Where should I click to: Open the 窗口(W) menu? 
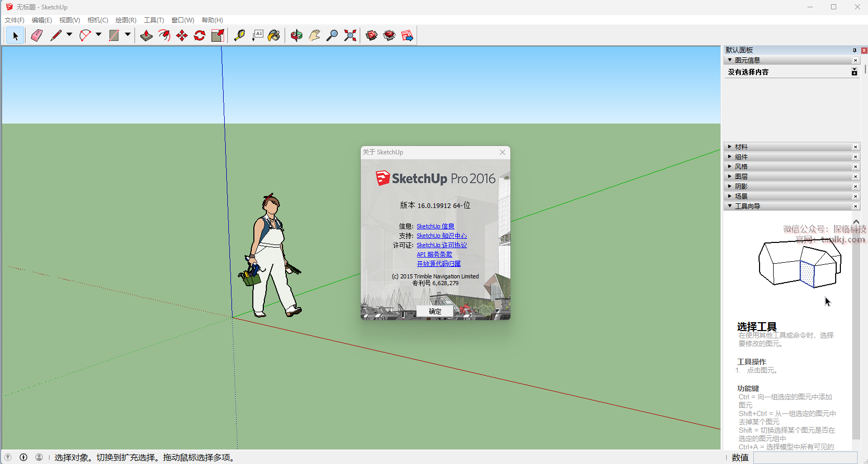pos(182,20)
